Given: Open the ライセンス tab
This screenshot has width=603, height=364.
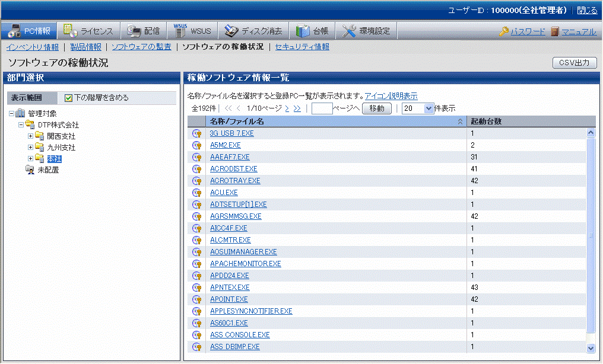Looking at the screenshot, I should [x=88, y=31].
